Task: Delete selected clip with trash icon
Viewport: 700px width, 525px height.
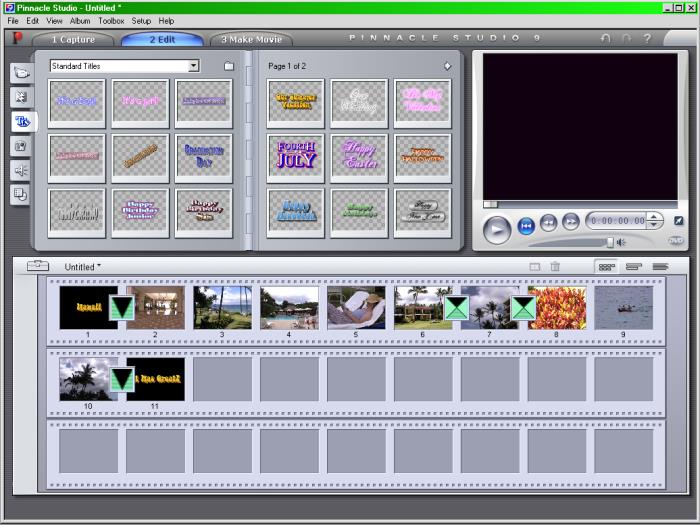Action: (555, 267)
